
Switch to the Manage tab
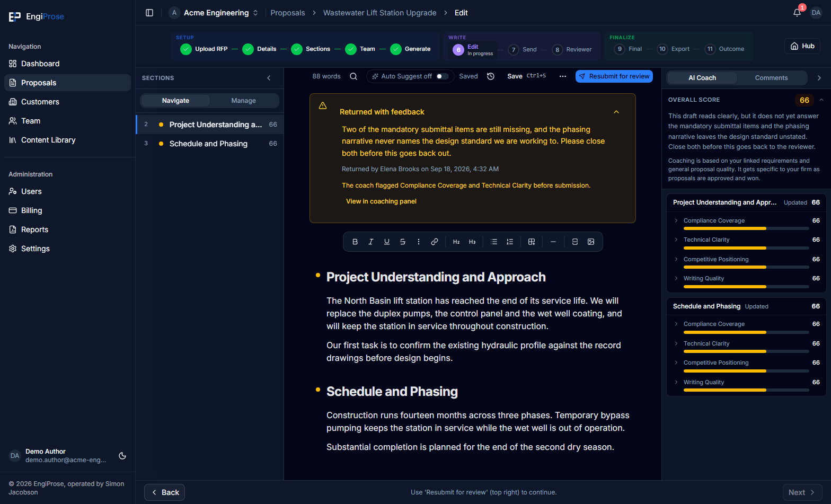pyautogui.click(x=244, y=101)
